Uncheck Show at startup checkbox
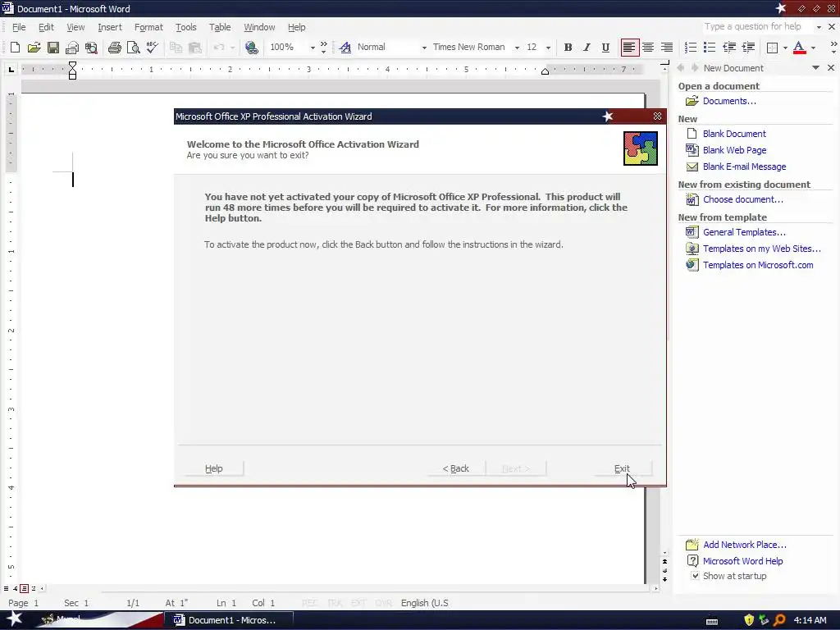The width and height of the screenshot is (840, 630). pyautogui.click(x=695, y=576)
